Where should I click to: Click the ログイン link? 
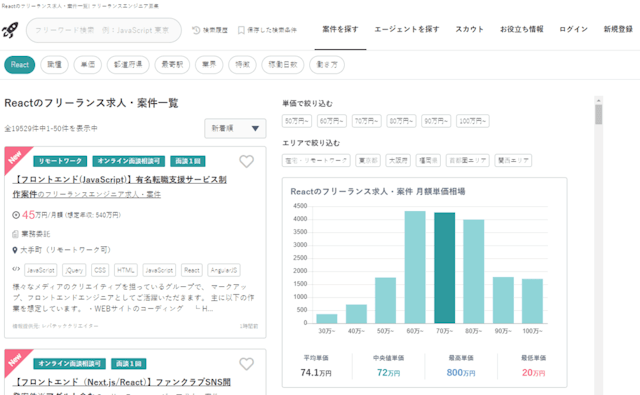coord(573,29)
